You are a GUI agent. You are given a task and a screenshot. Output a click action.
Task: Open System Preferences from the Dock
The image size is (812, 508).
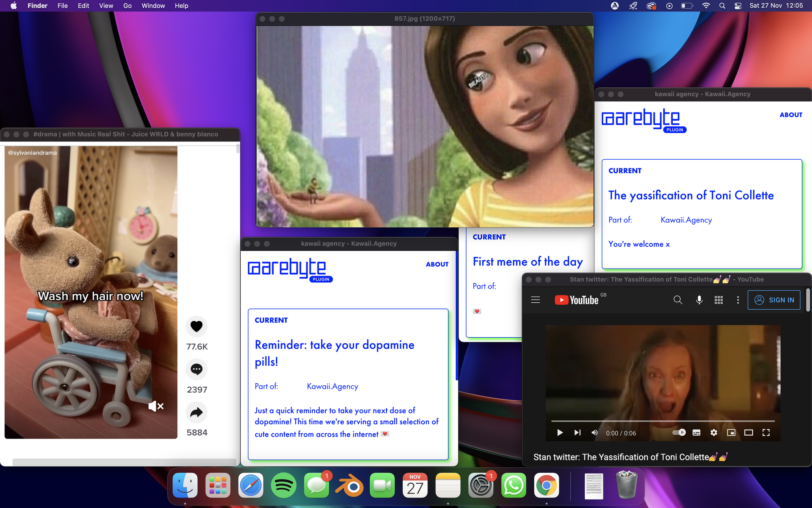tap(481, 485)
